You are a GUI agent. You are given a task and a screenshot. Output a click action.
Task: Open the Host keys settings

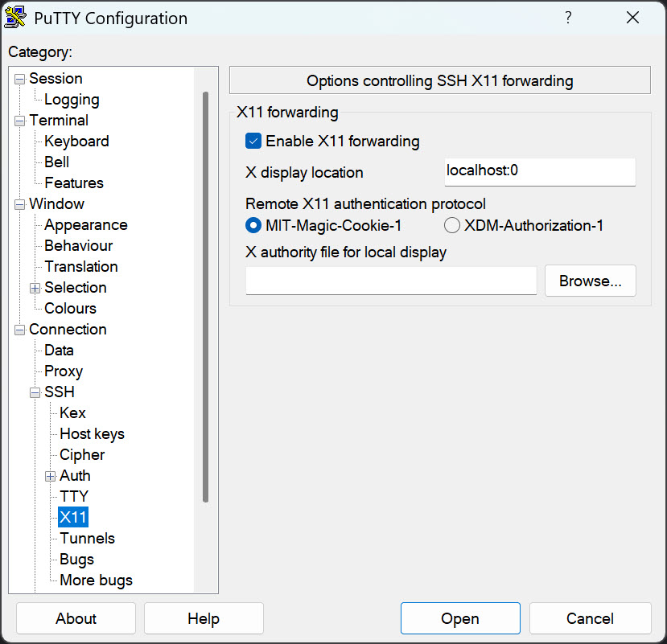tap(92, 434)
